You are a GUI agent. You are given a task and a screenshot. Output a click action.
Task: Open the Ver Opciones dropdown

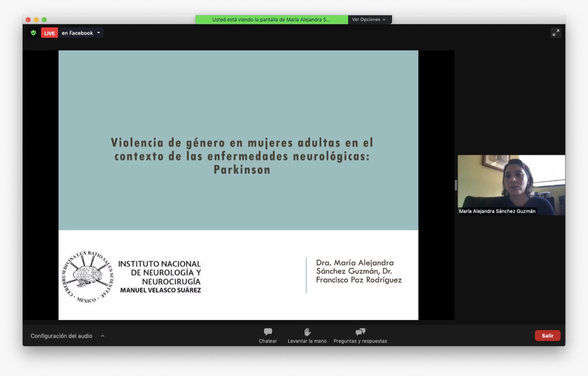point(369,19)
